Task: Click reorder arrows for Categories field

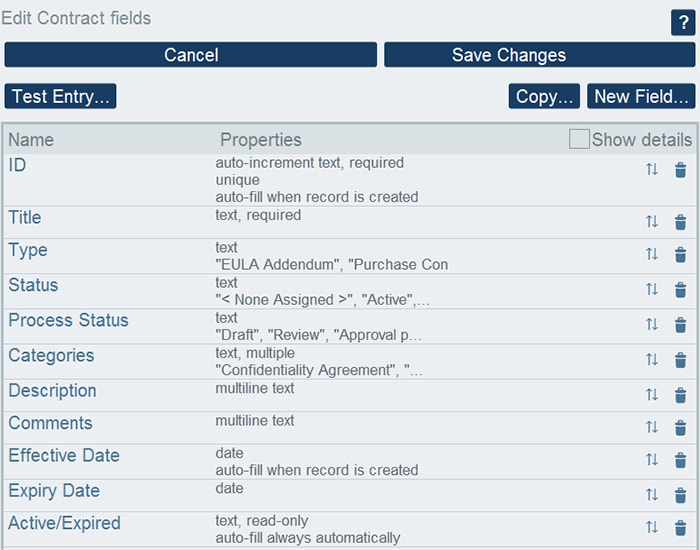Action: point(652,360)
